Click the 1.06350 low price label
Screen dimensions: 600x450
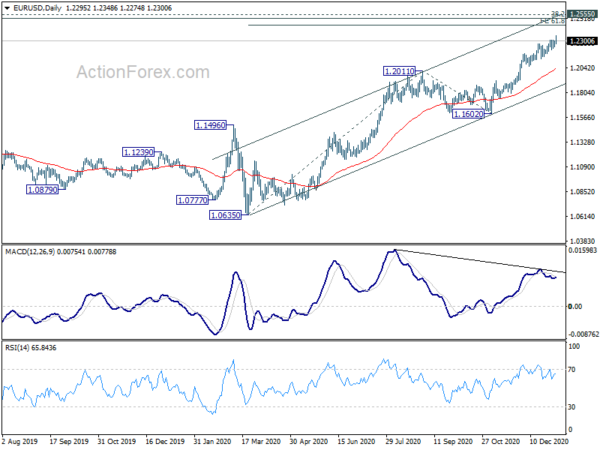click(x=226, y=215)
